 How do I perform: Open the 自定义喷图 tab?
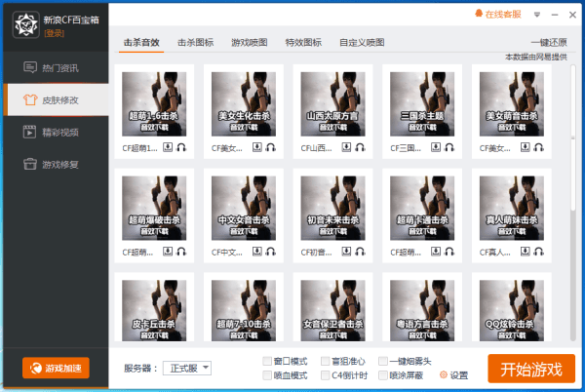tap(361, 43)
